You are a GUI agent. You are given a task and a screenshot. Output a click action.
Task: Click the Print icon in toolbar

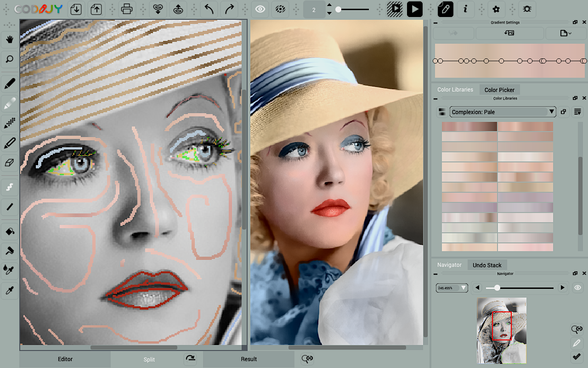127,9
